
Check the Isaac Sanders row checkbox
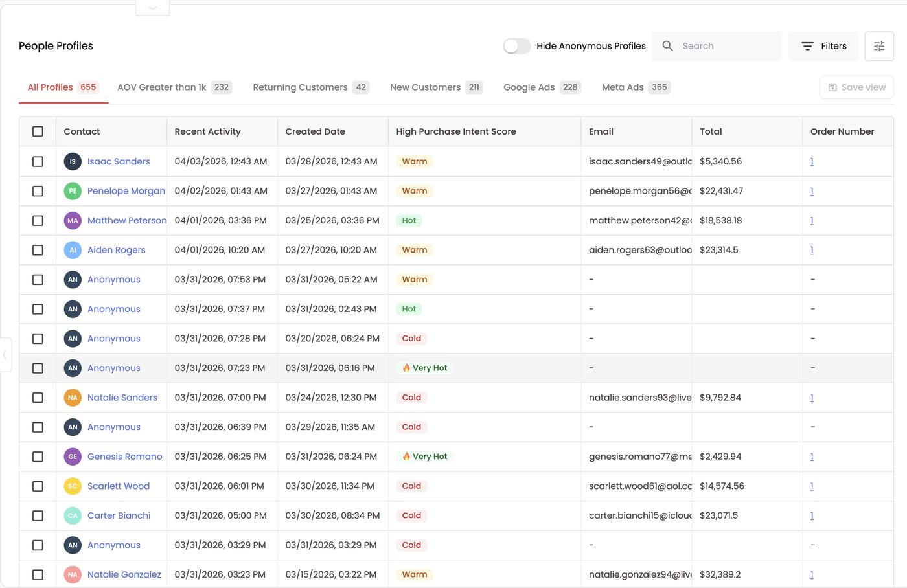[x=38, y=161]
